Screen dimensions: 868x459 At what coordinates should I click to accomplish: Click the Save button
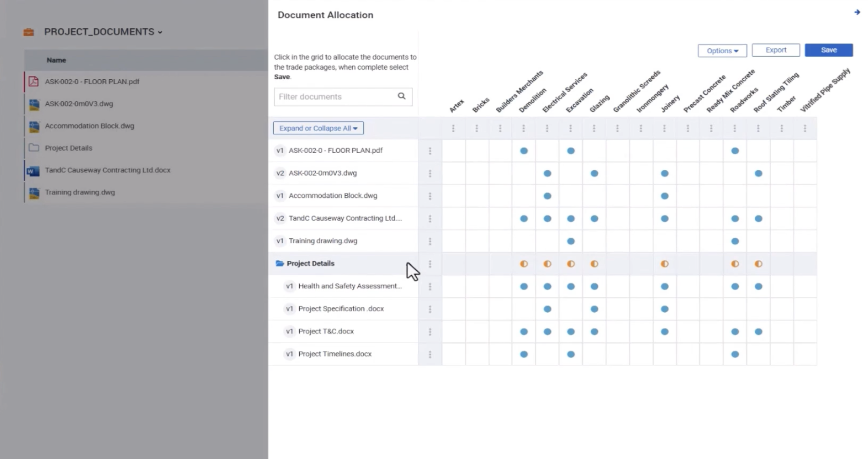829,50
